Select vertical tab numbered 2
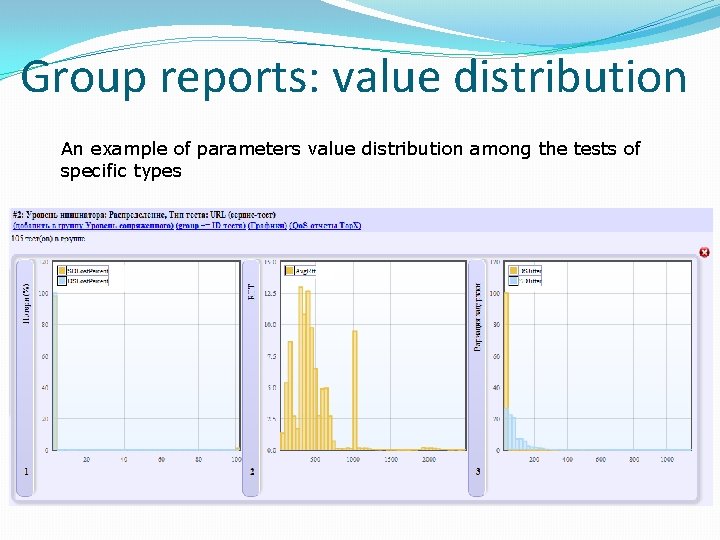This screenshot has height=540, width=720. tap(251, 378)
